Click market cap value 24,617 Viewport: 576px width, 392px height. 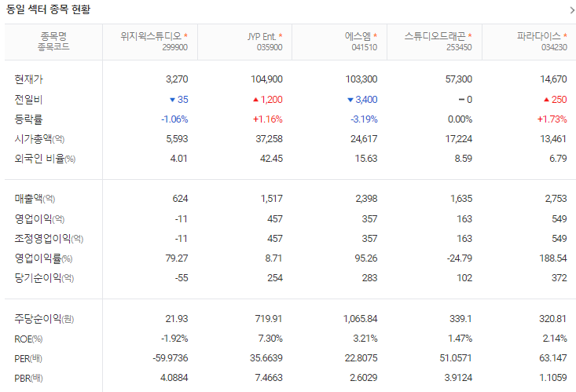point(364,139)
